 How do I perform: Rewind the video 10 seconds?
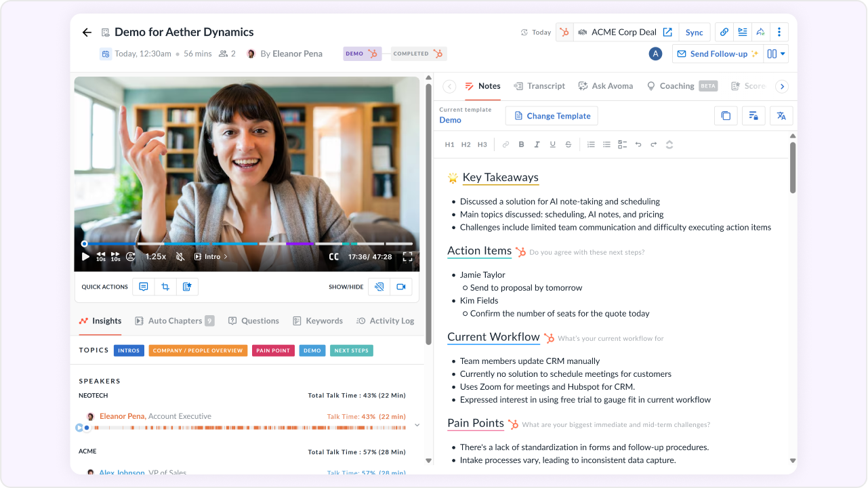click(100, 257)
